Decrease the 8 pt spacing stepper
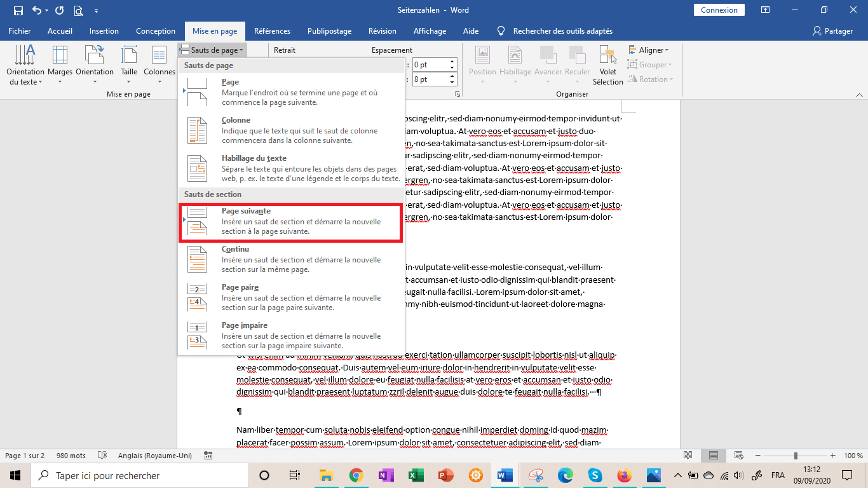The height and width of the screenshot is (488, 868). click(x=452, y=83)
